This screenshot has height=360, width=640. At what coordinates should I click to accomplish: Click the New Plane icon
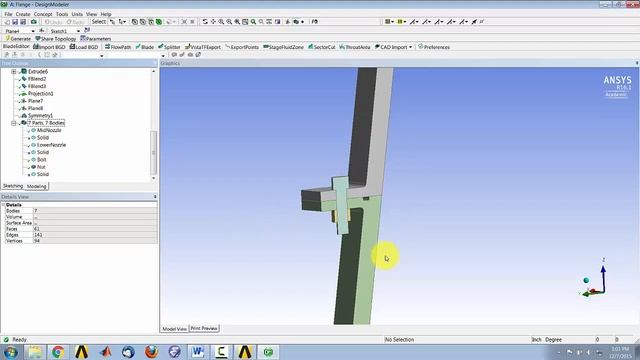tap(42, 31)
